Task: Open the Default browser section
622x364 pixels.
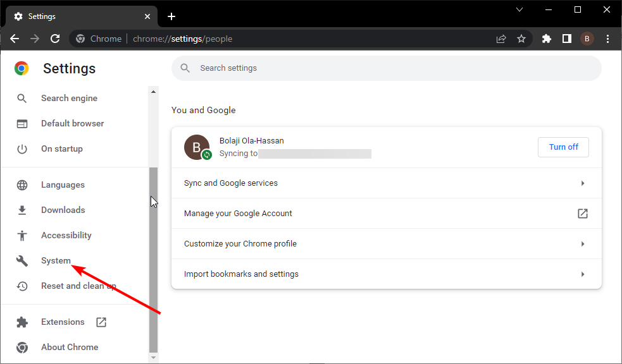Action: click(73, 124)
